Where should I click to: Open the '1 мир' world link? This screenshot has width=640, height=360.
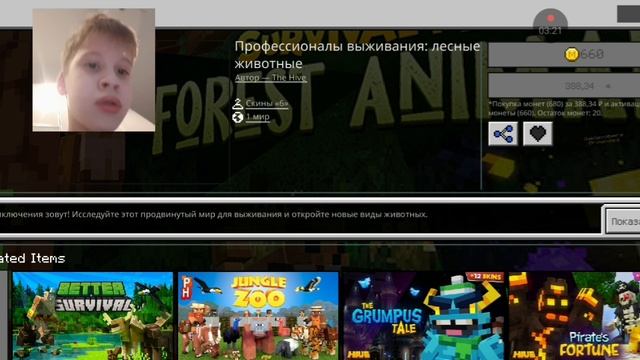coord(258,117)
